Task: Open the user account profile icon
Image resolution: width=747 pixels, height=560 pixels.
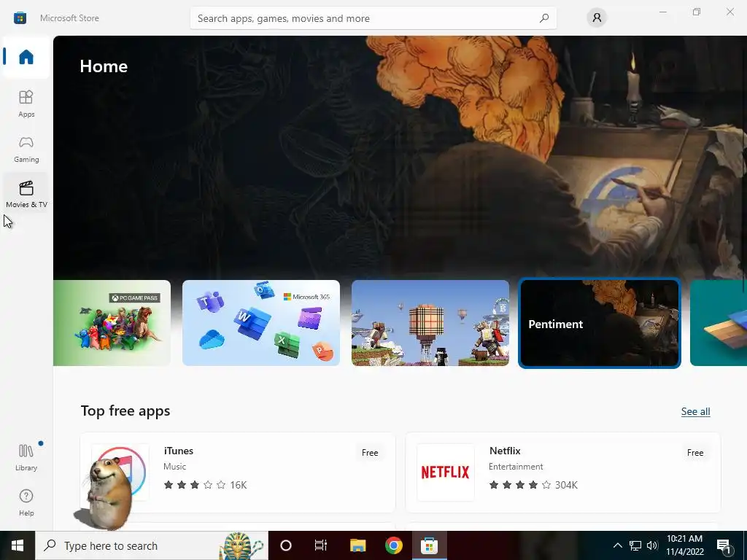Action: coord(597,18)
